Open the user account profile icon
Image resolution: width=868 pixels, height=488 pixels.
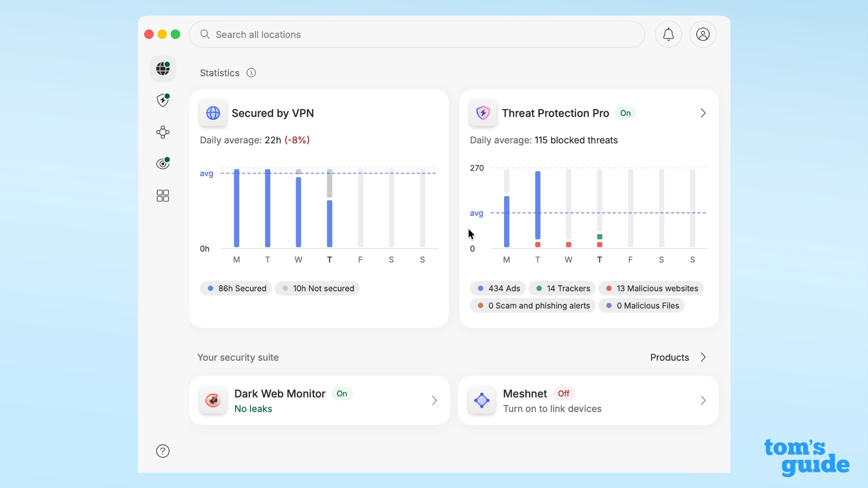[703, 34]
